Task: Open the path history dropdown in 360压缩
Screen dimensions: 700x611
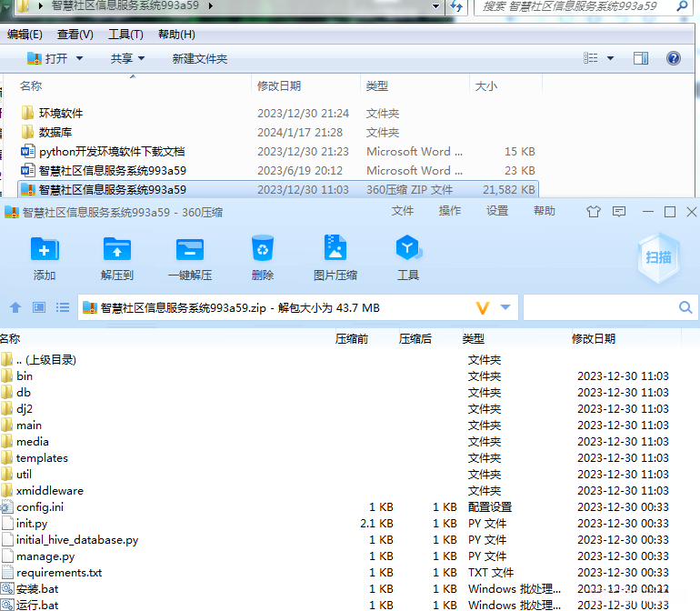Action: tap(505, 307)
